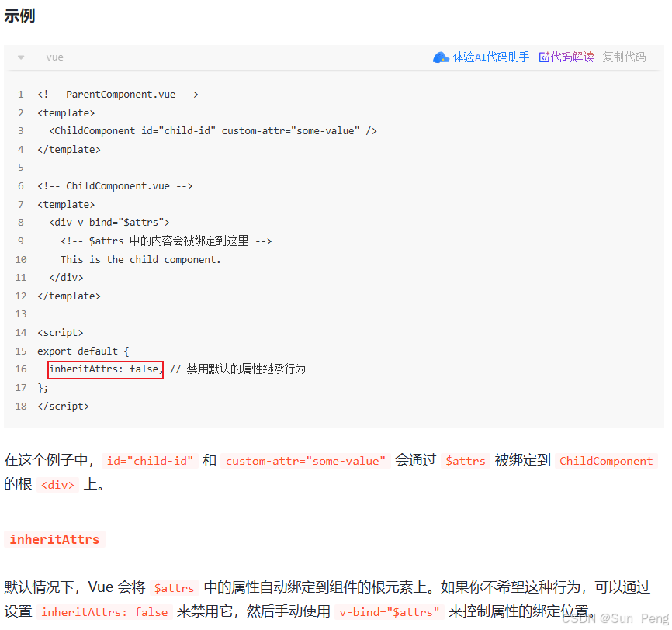This screenshot has width=672, height=630.
Task: Click the inheritAttrs: false tag in bottom paragraph
Action: [105, 612]
